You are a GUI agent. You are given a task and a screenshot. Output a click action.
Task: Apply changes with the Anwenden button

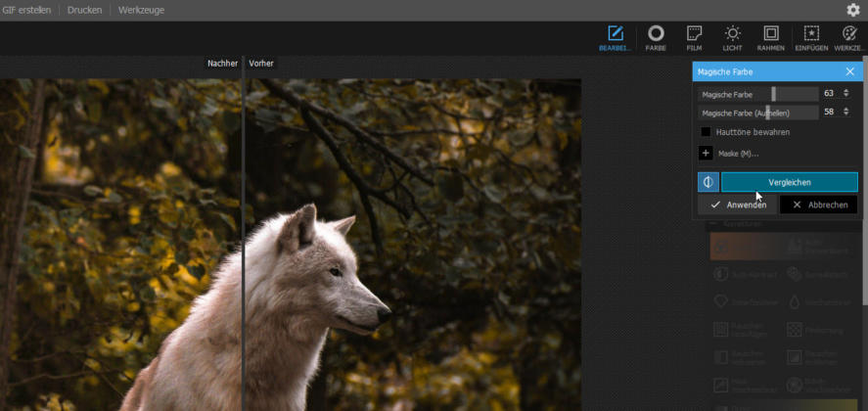point(738,205)
